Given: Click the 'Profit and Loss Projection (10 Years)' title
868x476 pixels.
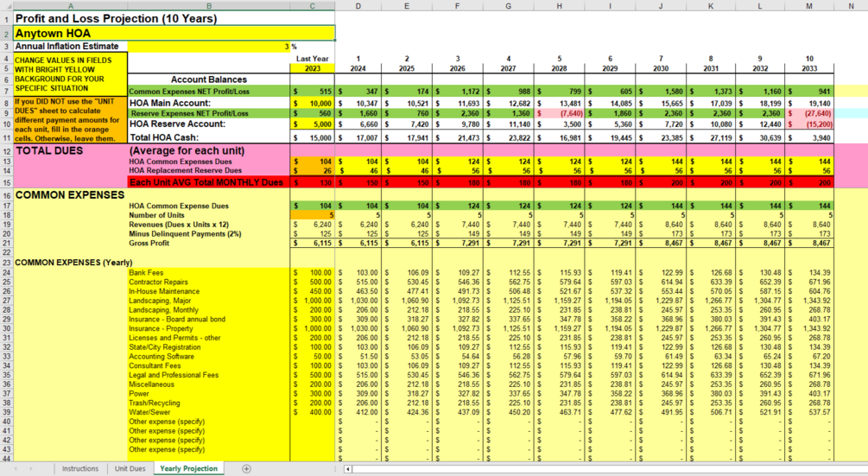Looking at the screenshot, I should pyautogui.click(x=116, y=18).
